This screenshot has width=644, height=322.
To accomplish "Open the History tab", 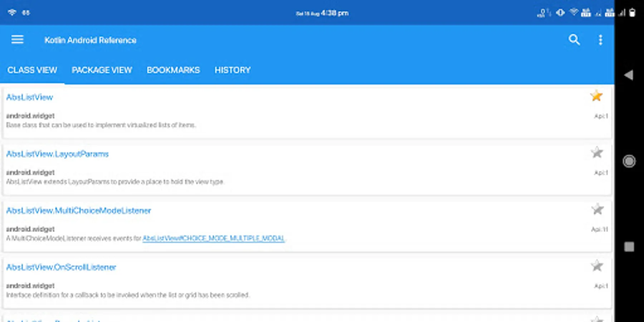I will click(x=233, y=70).
